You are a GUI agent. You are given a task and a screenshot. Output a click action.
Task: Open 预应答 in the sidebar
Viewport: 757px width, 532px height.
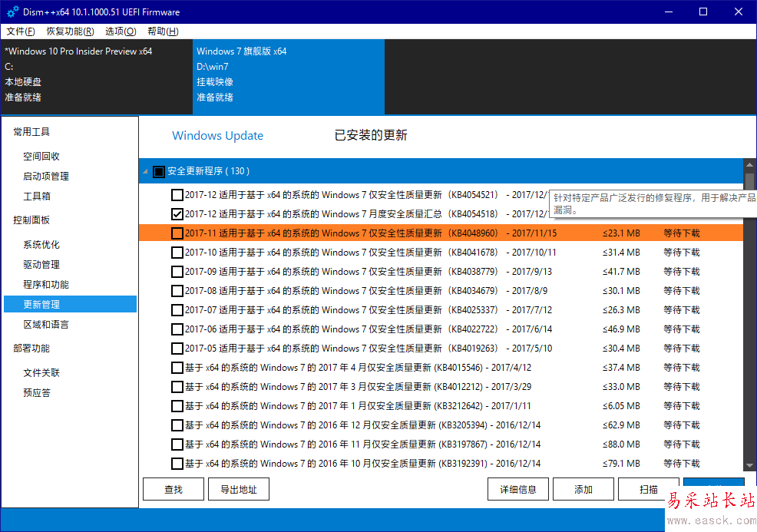[37, 392]
